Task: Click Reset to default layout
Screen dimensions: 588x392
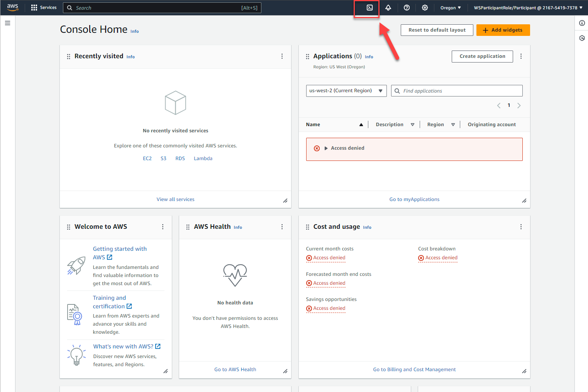Action: [437, 30]
